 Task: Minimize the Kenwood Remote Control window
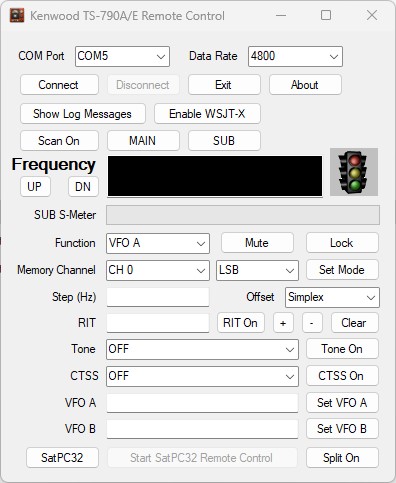[x=281, y=15]
